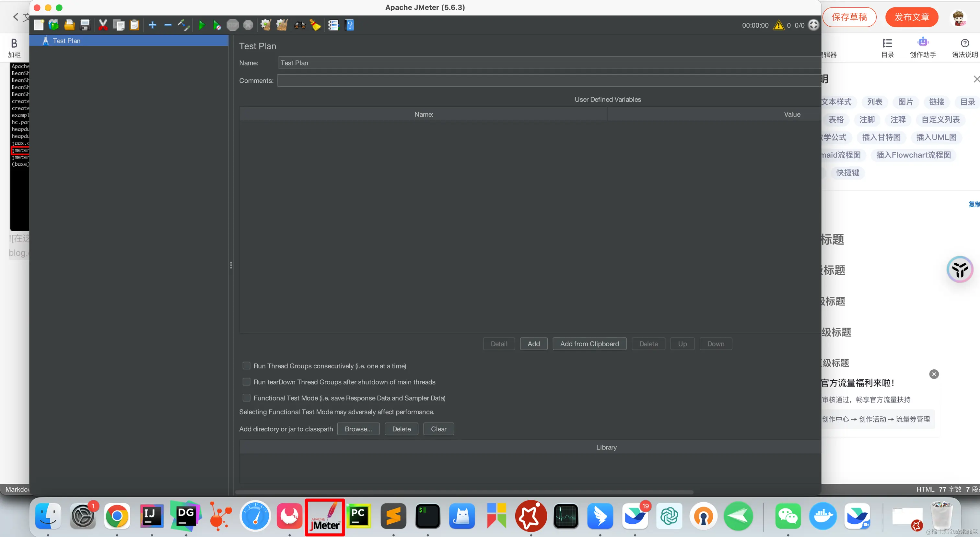Click the grey Shutdown icon

[248, 25]
